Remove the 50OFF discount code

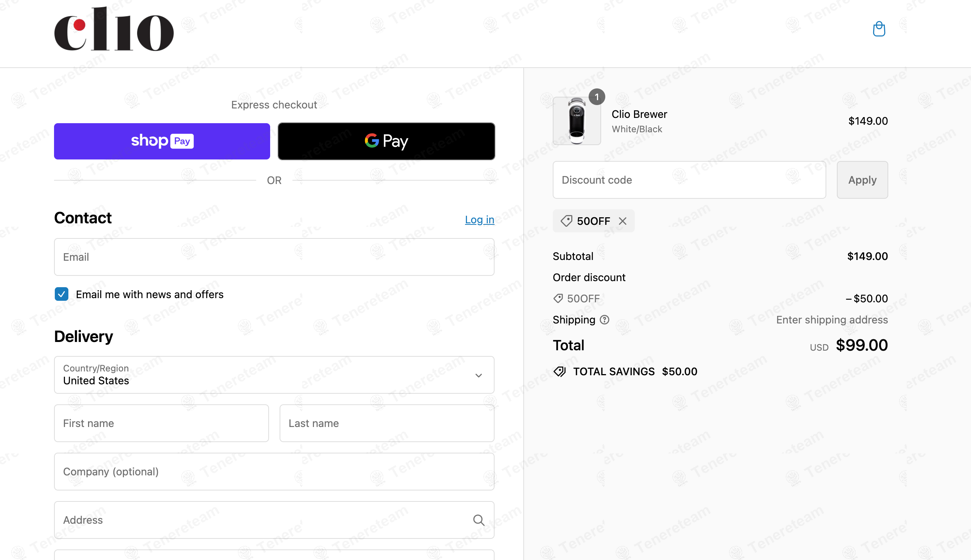pos(623,221)
